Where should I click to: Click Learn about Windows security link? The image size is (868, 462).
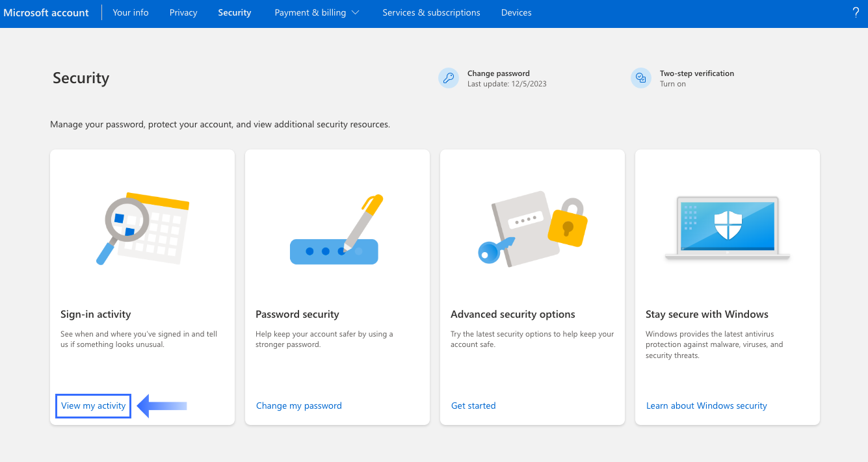707,405
